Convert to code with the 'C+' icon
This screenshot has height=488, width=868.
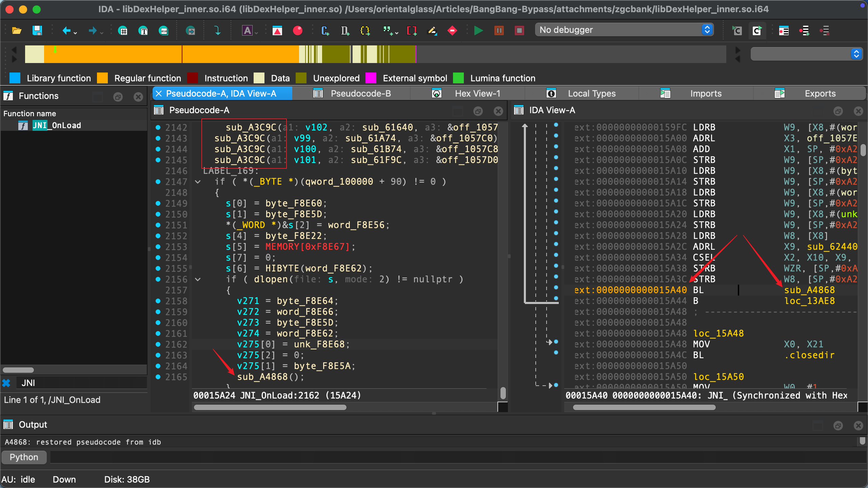coord(325,31)
